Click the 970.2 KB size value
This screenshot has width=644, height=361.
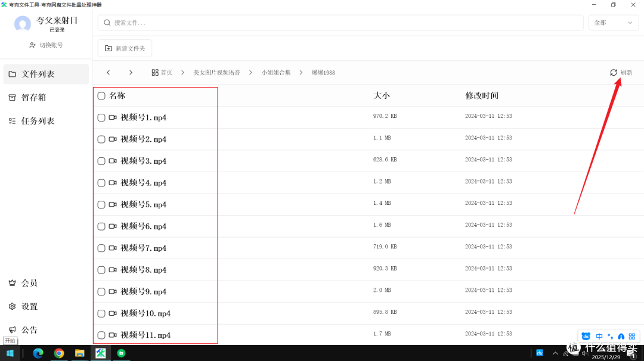coord(385,116)
